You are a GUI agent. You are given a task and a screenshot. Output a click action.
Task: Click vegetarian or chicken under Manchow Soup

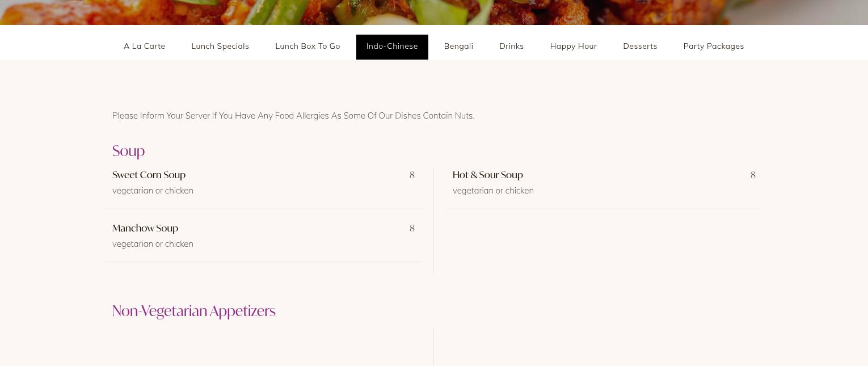coord(153,244)
